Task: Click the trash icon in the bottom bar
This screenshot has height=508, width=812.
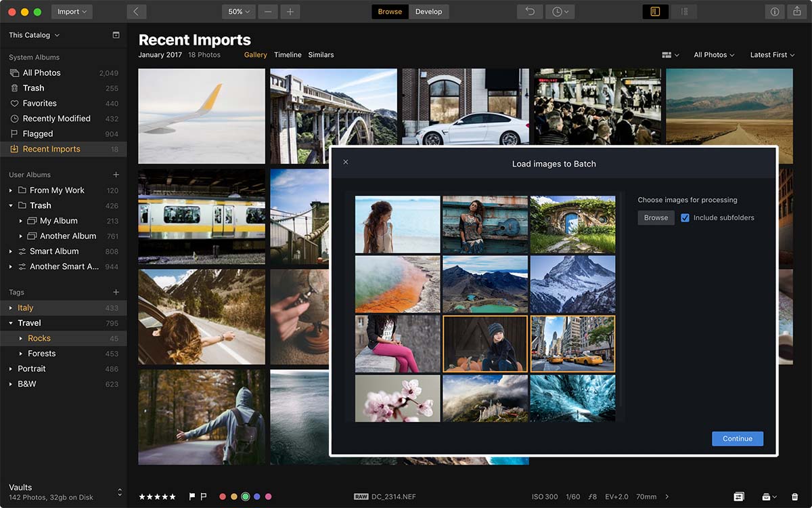Action: click(x=795, y=496)
